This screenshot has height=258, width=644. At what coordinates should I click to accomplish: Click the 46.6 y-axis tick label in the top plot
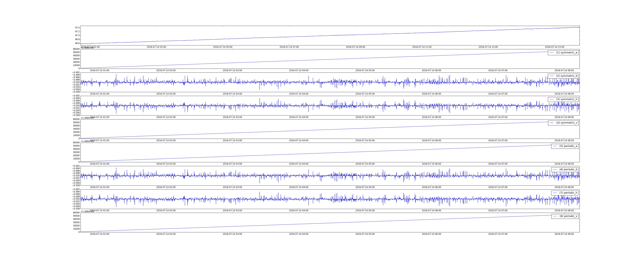pos(77,43)
